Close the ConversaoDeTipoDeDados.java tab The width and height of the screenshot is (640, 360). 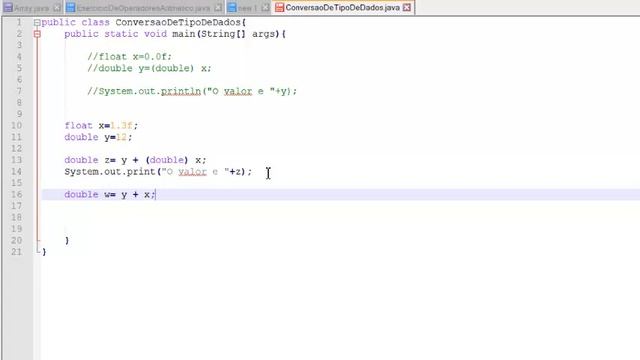point(407,8)
